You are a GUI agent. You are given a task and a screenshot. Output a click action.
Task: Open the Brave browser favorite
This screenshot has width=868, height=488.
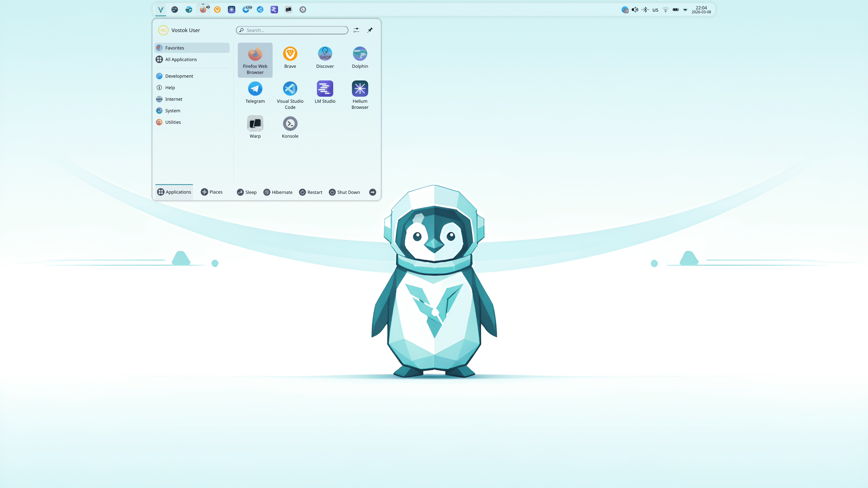pos(290,57)
